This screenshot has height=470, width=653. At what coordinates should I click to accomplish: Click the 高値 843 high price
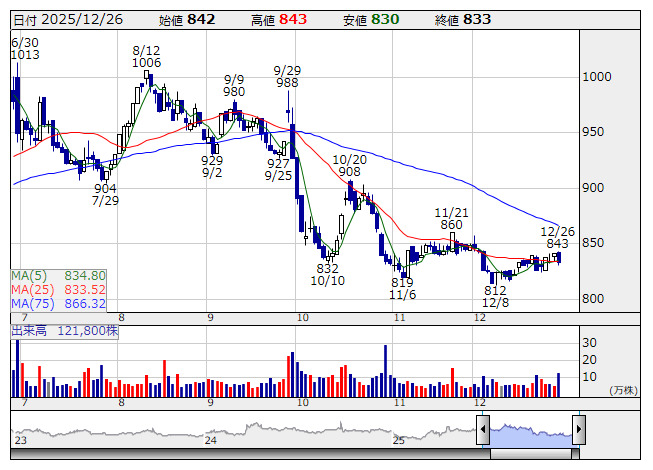point(279,20)
